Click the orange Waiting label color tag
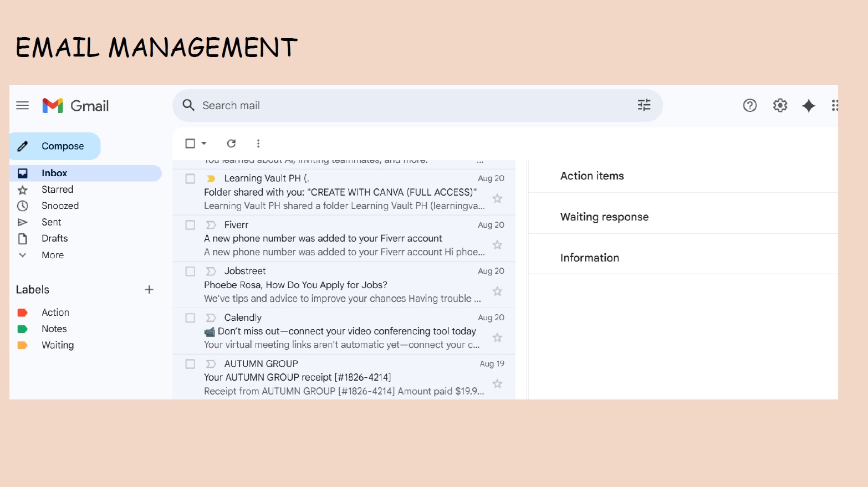The image size is (868, 487). coord(22,345)
